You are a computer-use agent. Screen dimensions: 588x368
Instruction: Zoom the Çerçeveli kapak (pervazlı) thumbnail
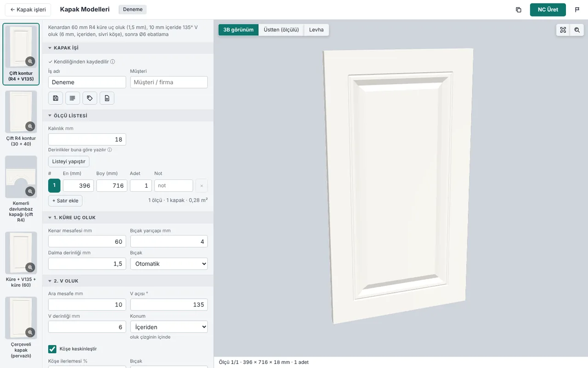30,332
